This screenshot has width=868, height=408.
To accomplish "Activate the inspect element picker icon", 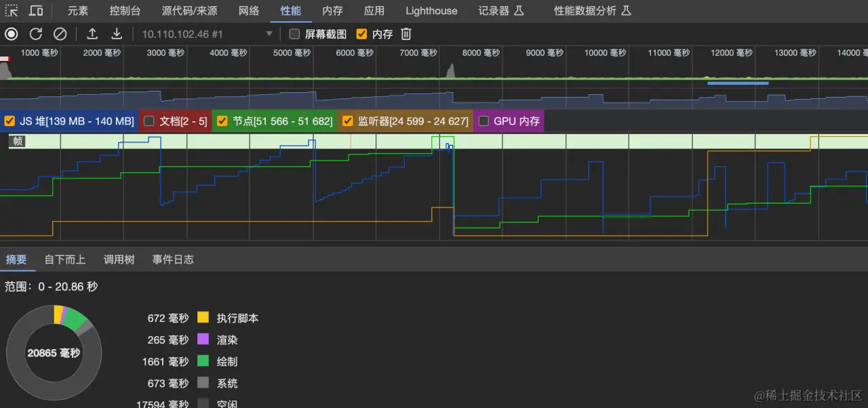I will click(12, 11).
